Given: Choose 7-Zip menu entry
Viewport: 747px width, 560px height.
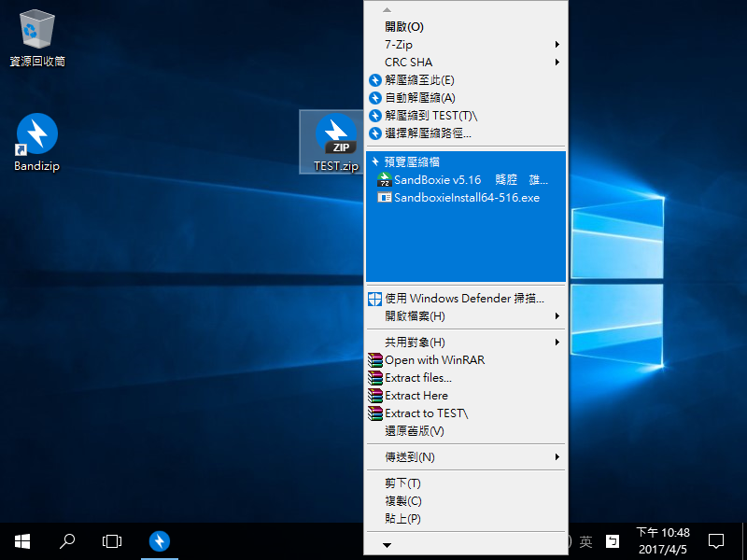Looking at the screenshot, I should click(466, 44).
